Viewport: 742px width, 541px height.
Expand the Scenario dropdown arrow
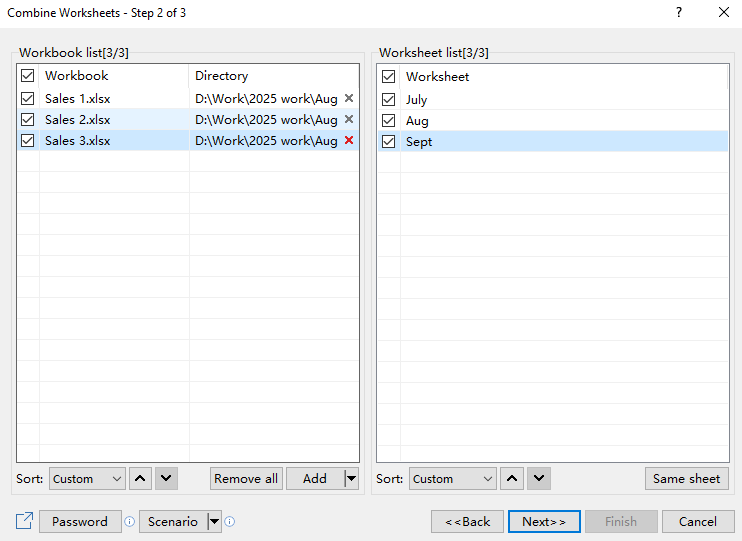(x=214, y=521)
